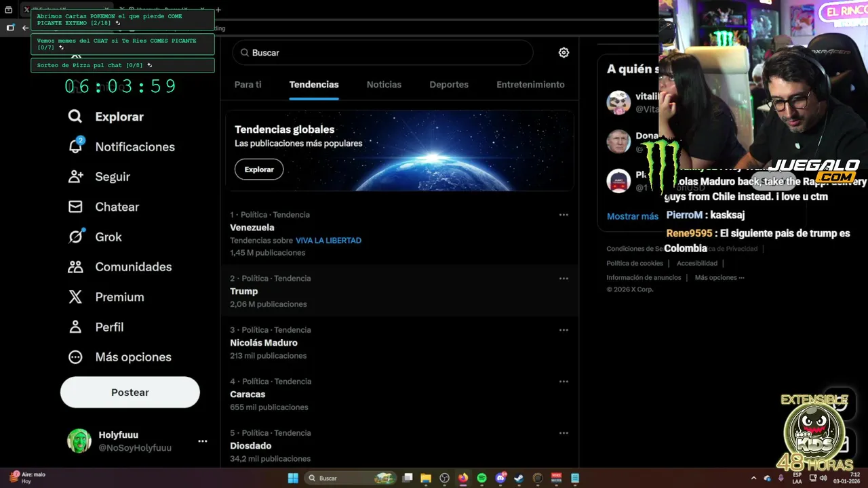Go to Perfil in the sidebar
Screen dimensions: 868x488
coord(96,327)
